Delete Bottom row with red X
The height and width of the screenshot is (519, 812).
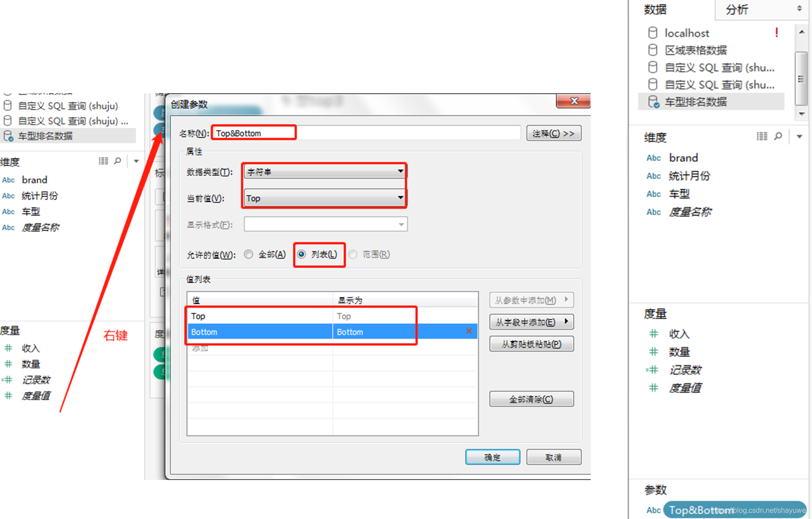tap(469, 331)
